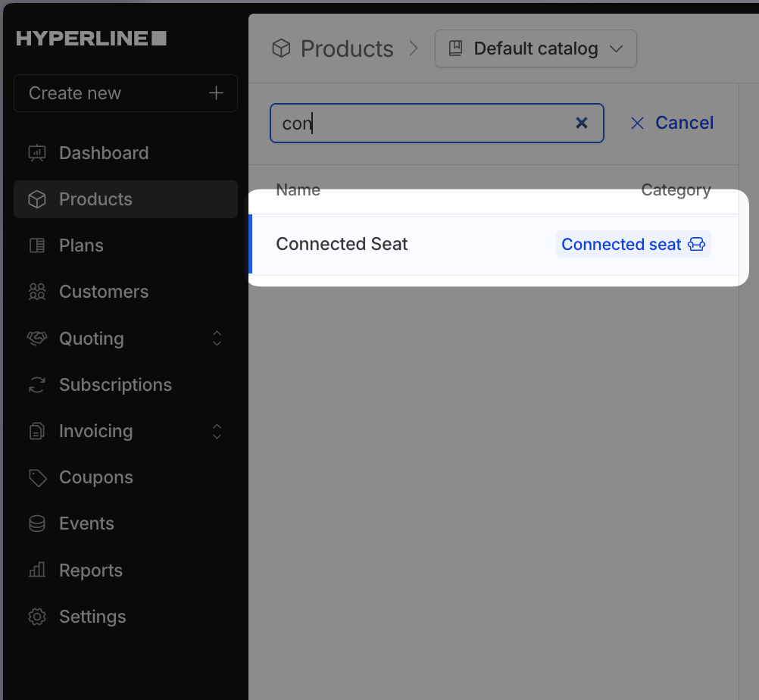This screenshot has height=700, width=759.
Task: Open the Default catalog dropdown
Action: [536, 48]
